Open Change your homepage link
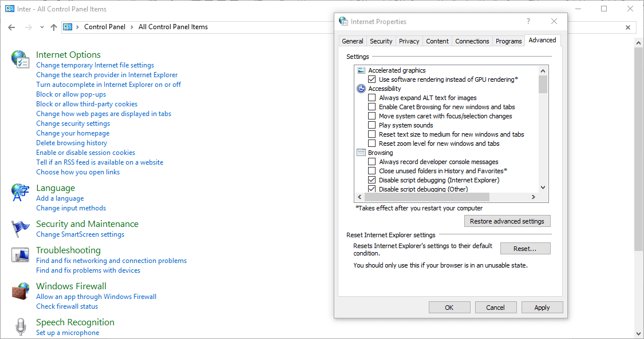The image size is (644, 339). [x=73, y=133]
